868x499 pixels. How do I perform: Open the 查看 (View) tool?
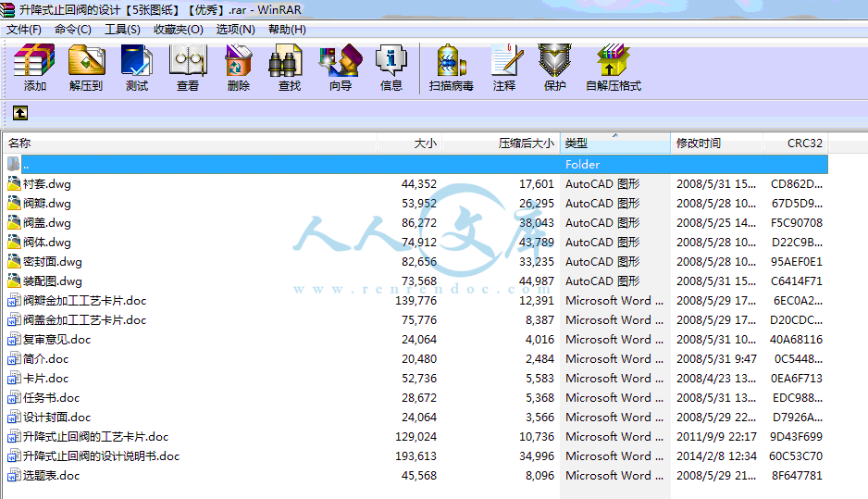click(188, 60)
